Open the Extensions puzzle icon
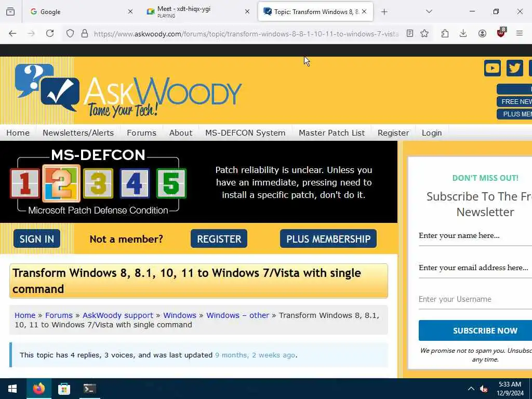 pos(445,33)
